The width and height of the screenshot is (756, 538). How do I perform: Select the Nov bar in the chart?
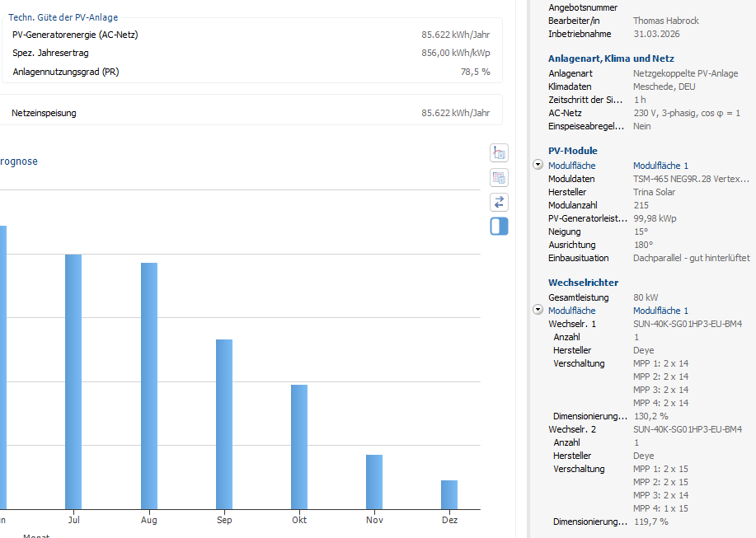click(374, 482)
